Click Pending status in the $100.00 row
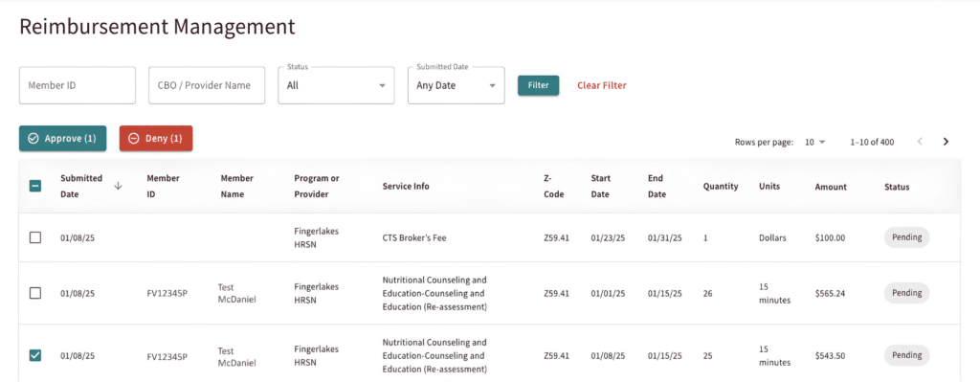 906,237
